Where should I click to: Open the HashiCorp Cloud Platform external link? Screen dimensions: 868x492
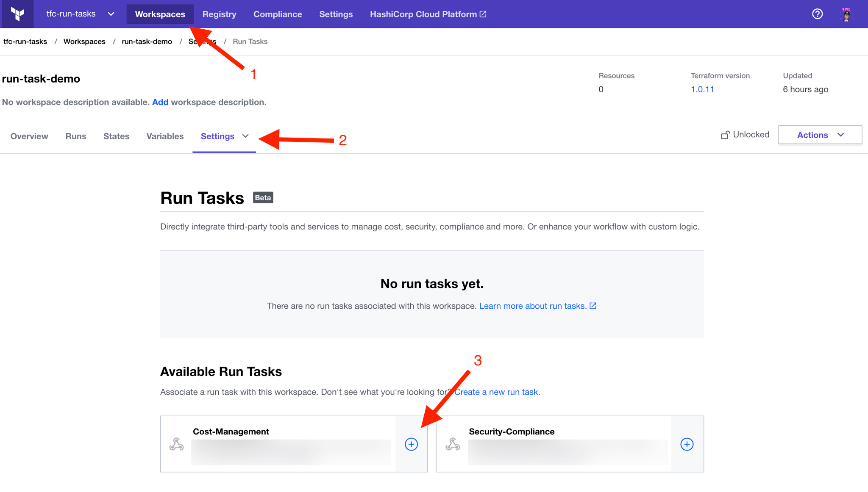tap(427, 14)
